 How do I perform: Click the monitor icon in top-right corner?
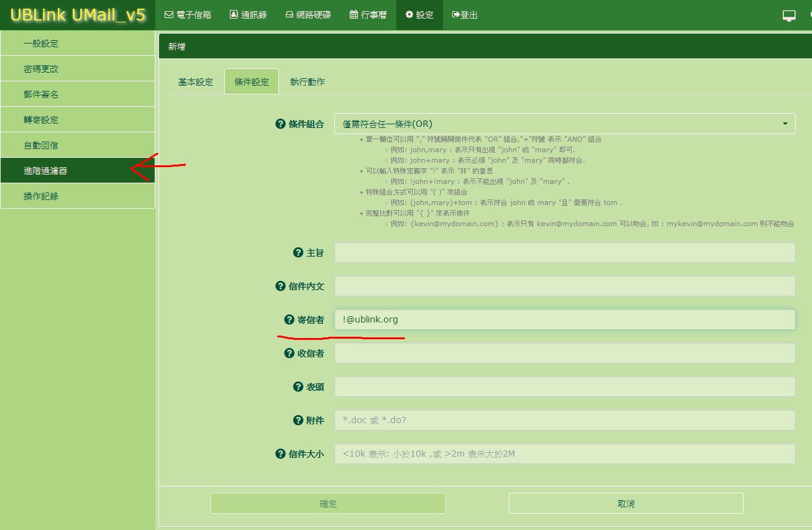pos(789,16)
